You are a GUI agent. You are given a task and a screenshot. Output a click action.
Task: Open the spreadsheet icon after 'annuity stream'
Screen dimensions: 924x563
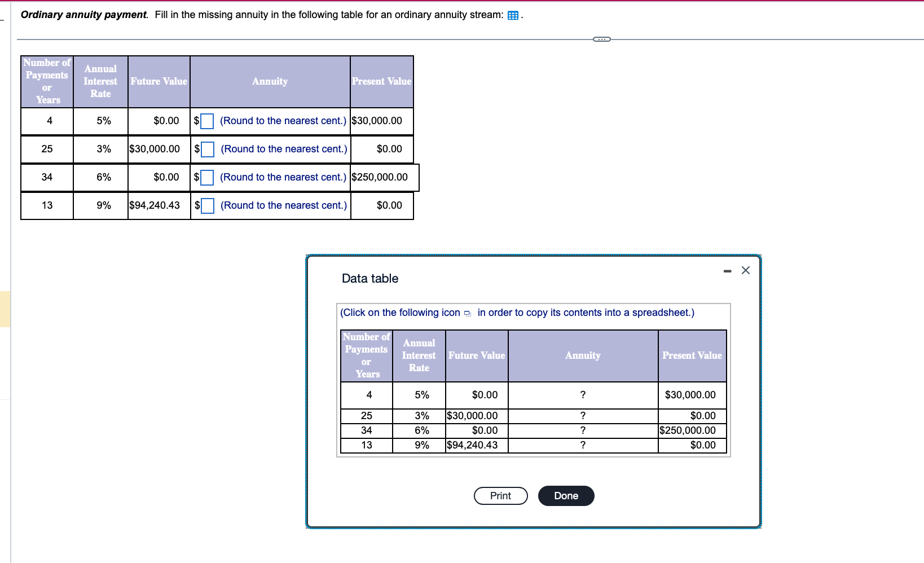coord(513,15)
